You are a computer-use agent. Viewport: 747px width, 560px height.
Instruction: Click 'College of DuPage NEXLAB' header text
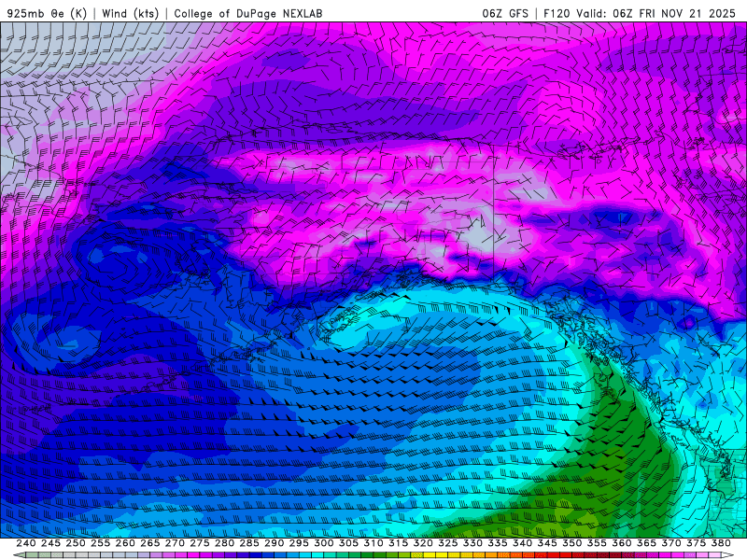248,13
